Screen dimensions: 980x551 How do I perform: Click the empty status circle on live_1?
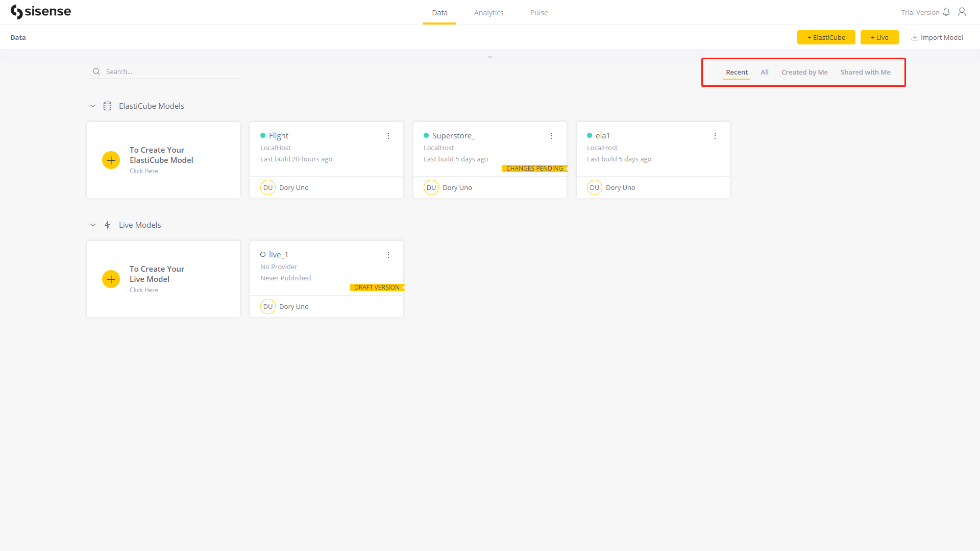pos(263,254)
